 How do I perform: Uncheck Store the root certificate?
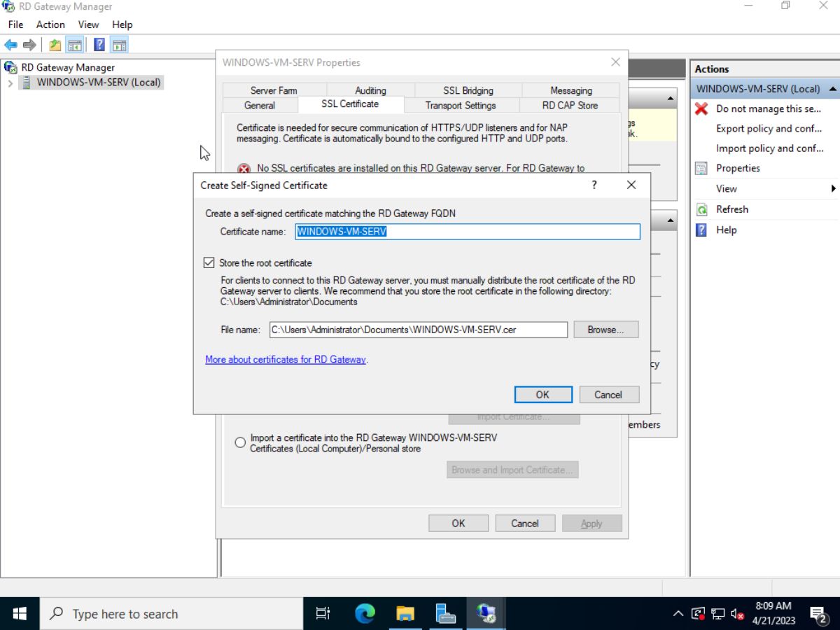[x=209, y=263]
